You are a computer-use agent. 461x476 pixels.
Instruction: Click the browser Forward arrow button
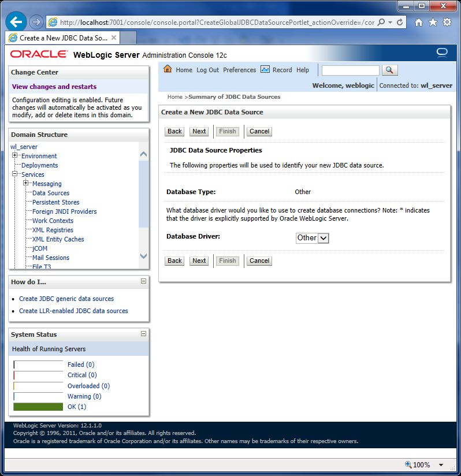(x=36, y=22)
